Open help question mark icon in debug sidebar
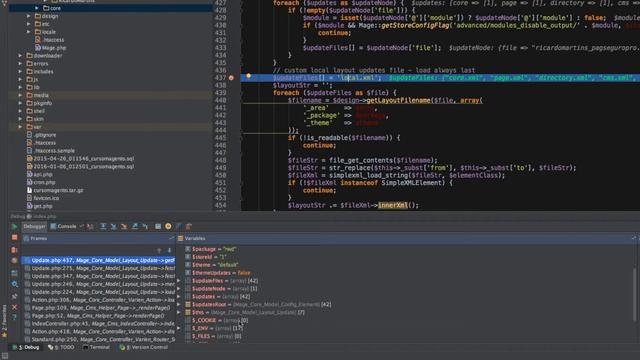This screenshot has width=640, height=360. pyautogui.click(x=14, y=317)
